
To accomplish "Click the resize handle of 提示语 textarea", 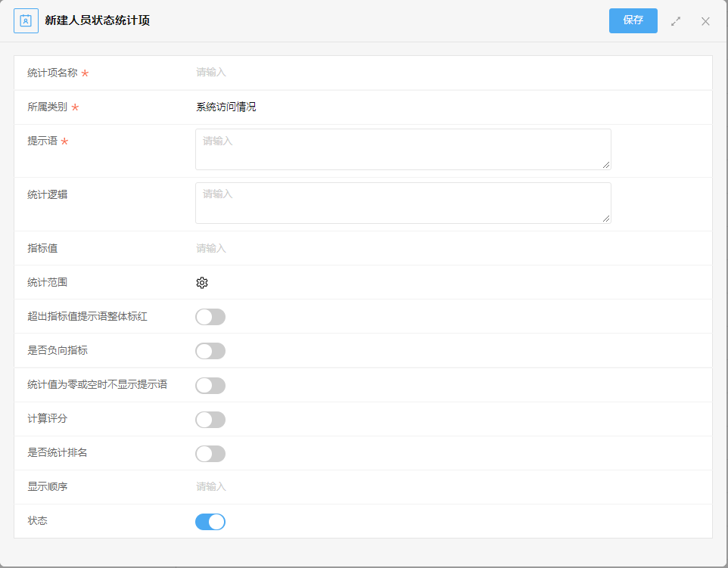I will pyautogui.click(x=606, y=165).
